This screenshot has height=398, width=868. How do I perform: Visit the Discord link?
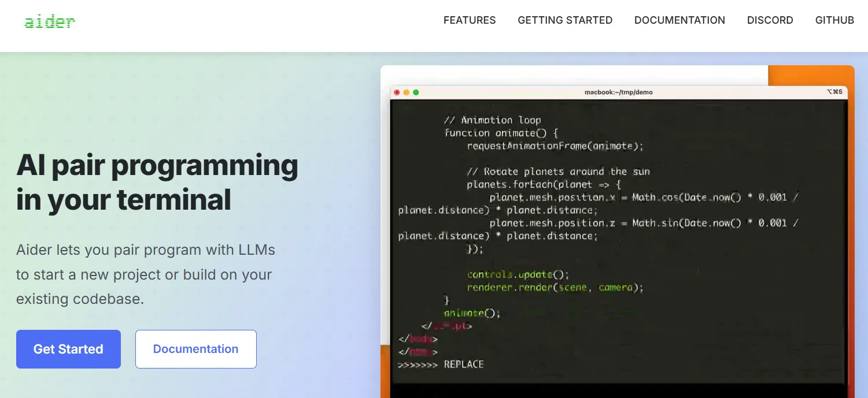pyautogui.click(x=770, y=20)
